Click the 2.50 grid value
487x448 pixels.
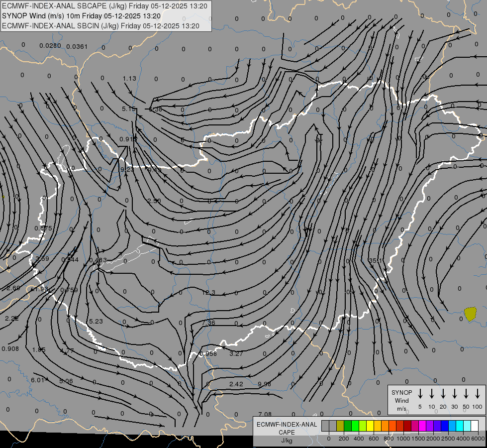click(154, 201)
